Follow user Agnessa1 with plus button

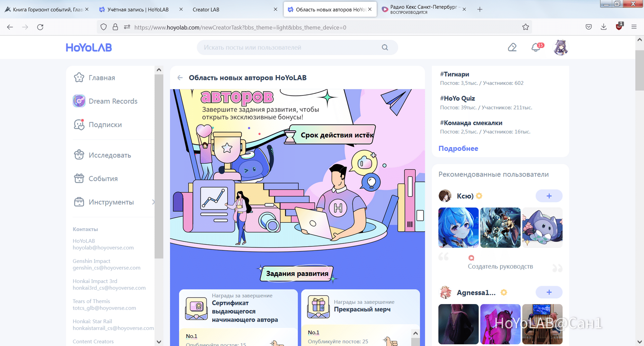coord(549,292)
